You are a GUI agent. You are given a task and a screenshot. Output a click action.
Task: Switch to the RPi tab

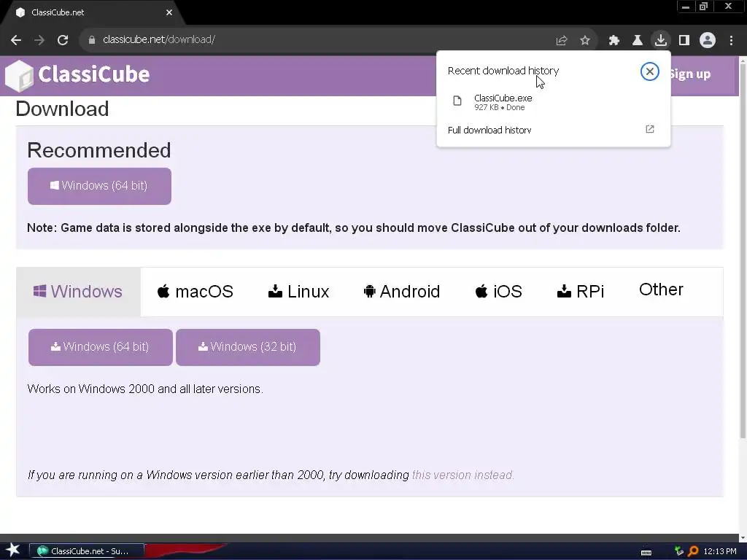[580, 292]
